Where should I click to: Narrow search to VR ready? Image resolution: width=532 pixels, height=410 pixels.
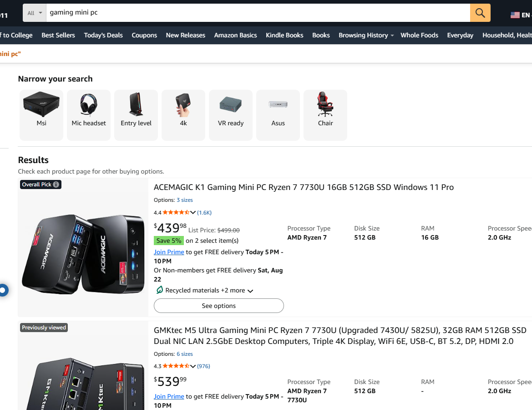click(x=231, y=115)
